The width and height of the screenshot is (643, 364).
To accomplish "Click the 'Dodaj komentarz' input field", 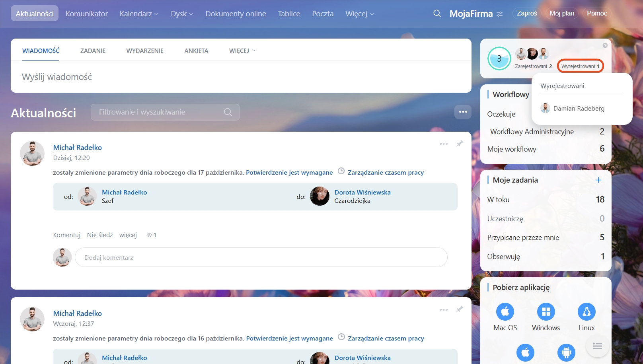I will [261, 258].
